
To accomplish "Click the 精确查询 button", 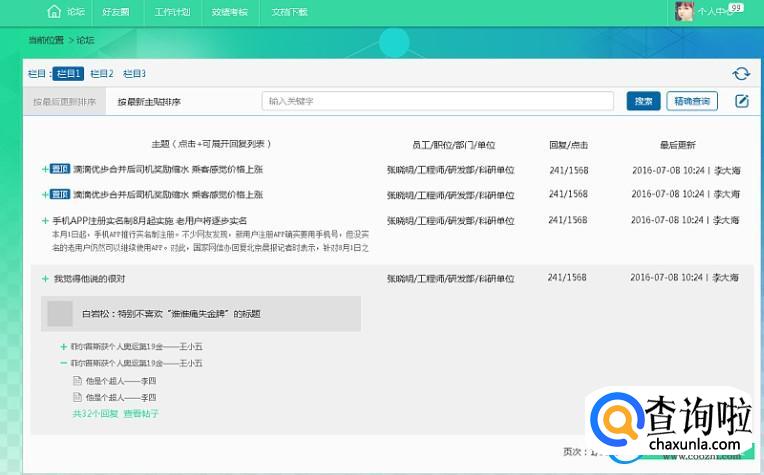I will [x=692, y=101].
